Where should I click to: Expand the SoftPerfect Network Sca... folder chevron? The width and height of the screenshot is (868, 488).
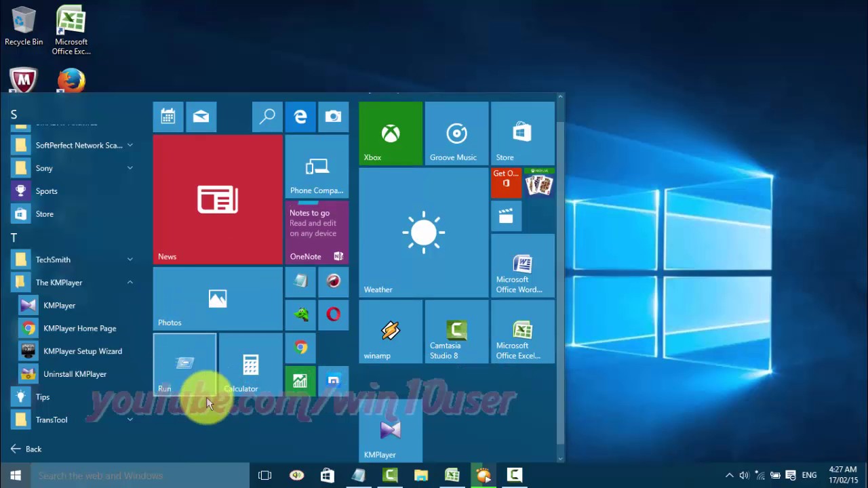[x=130, y=145]
